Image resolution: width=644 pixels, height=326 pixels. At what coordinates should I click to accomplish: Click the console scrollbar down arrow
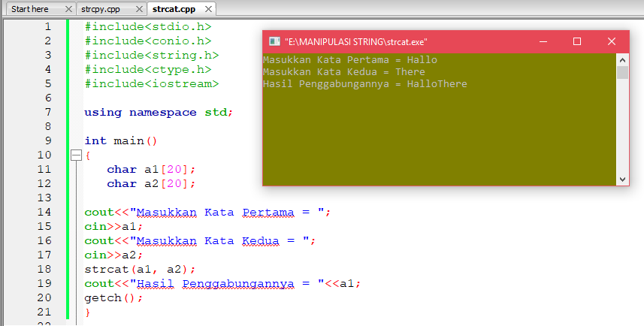[x=623, y=180]
